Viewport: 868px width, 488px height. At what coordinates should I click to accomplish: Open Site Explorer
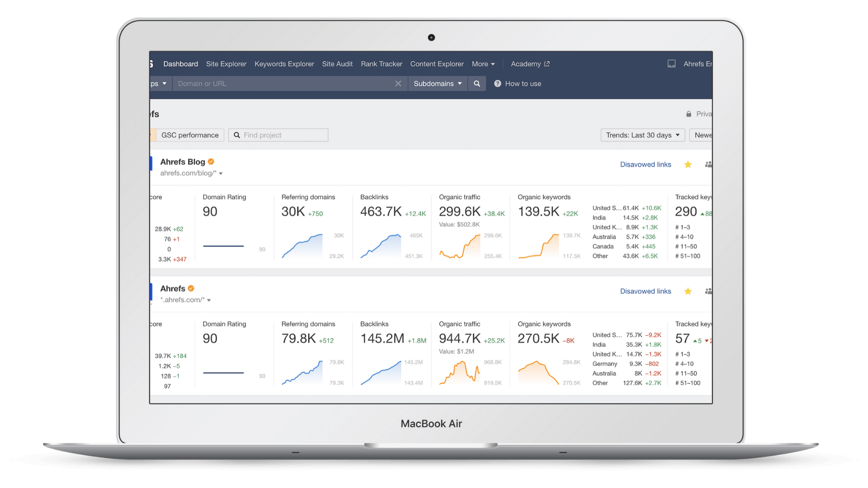(226, 64)
